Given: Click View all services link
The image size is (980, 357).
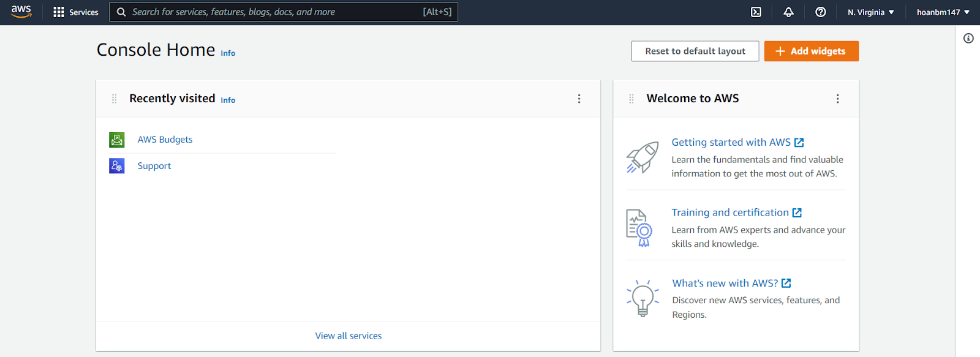Looking at the screenshot, I should (349, 336).
